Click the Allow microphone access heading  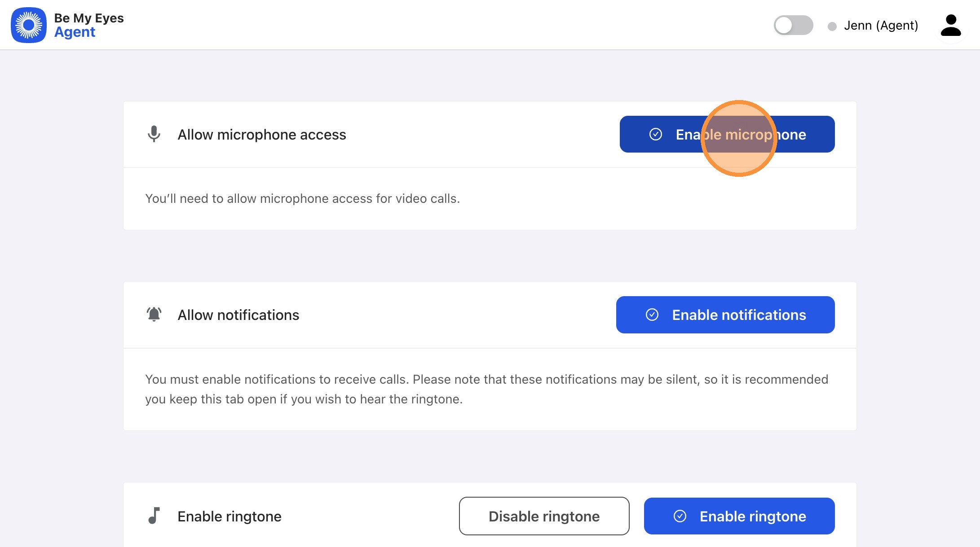[x=262, y=135]
